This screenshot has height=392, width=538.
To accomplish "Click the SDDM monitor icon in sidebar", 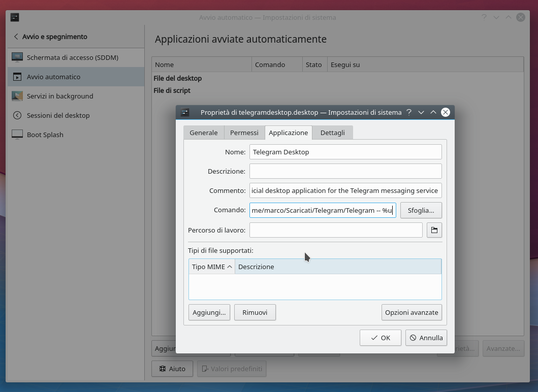I will pos(17,57).
